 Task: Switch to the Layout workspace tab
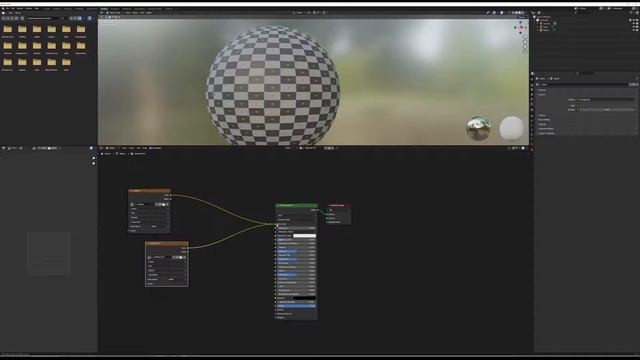point(47,9)
